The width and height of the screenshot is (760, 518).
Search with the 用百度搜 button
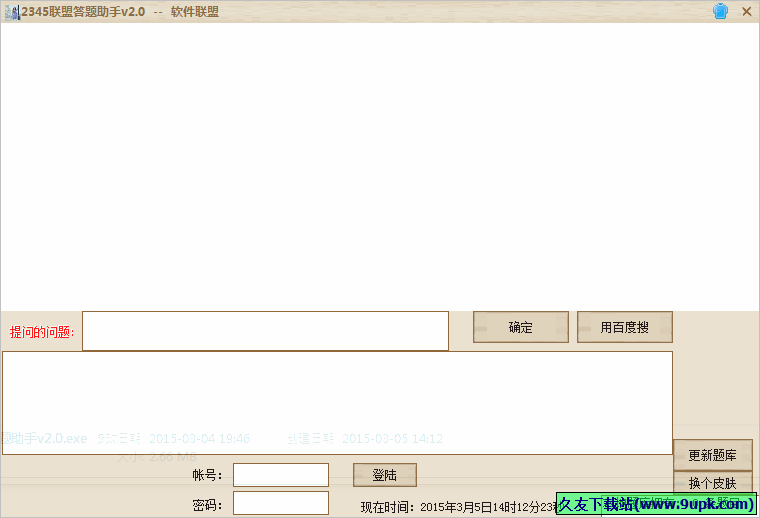point(625,327)
